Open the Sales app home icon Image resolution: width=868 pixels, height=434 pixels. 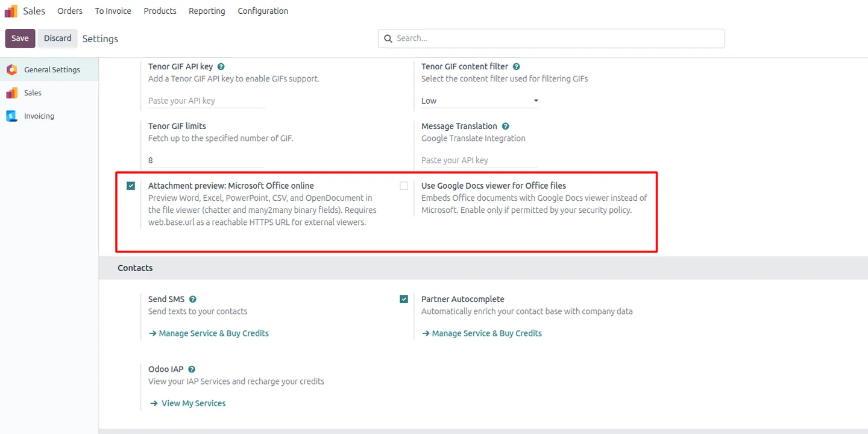click(11, 11)
